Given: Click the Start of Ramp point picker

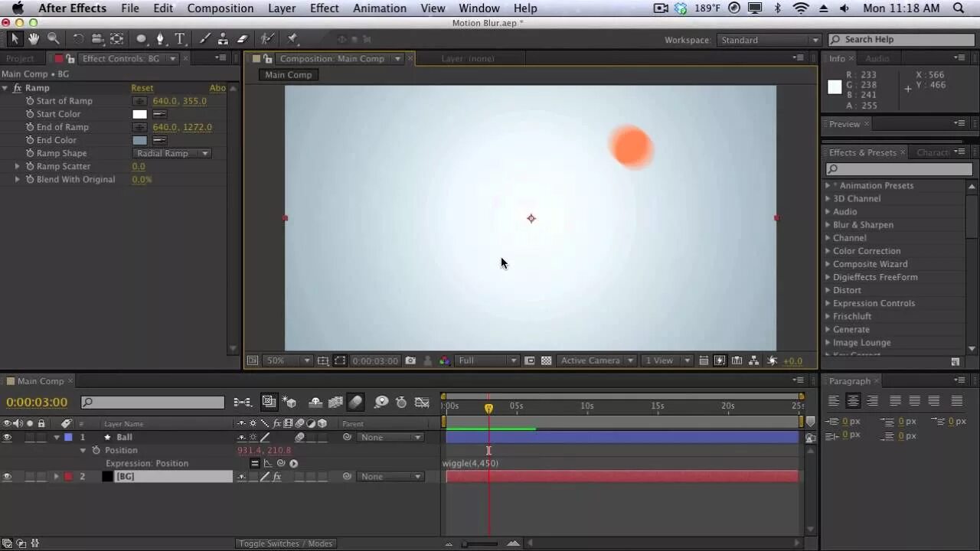Looking at the screenshot, I should coord(139,101).
